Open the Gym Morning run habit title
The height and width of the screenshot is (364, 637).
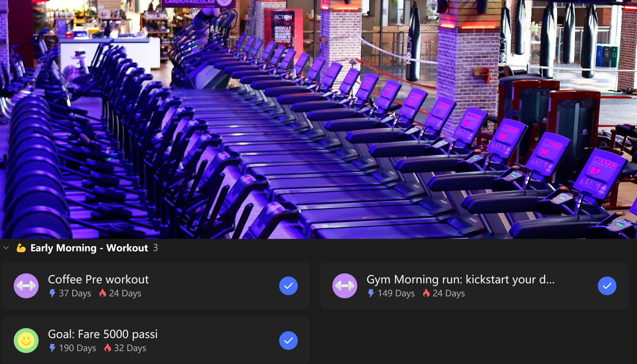[x=460, y=279]
